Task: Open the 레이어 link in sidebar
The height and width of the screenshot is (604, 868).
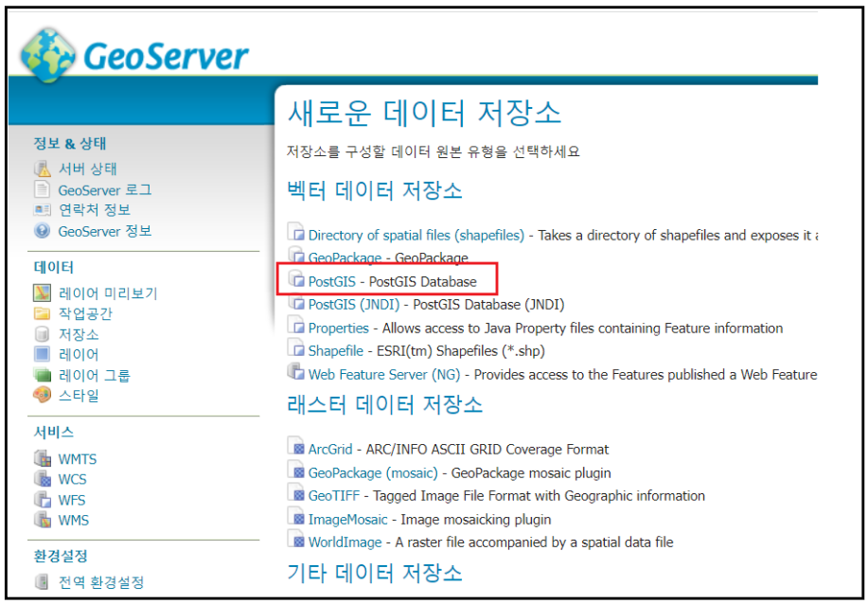Action: 79,355
